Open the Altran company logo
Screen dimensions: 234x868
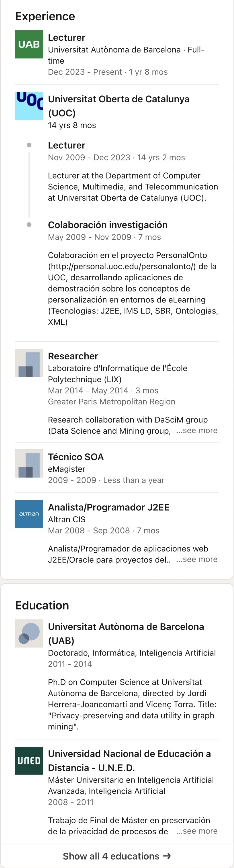29,514
